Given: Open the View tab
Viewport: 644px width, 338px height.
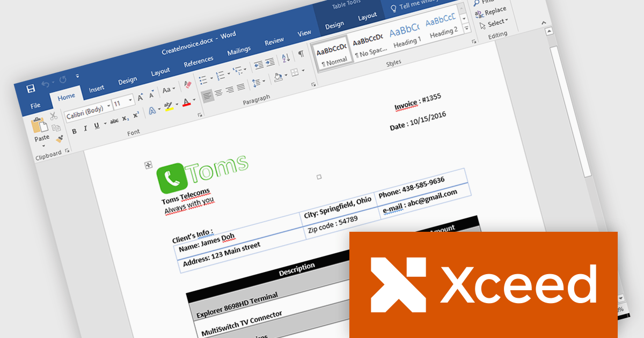Looking at the screenshot, I should pos(304,33).
